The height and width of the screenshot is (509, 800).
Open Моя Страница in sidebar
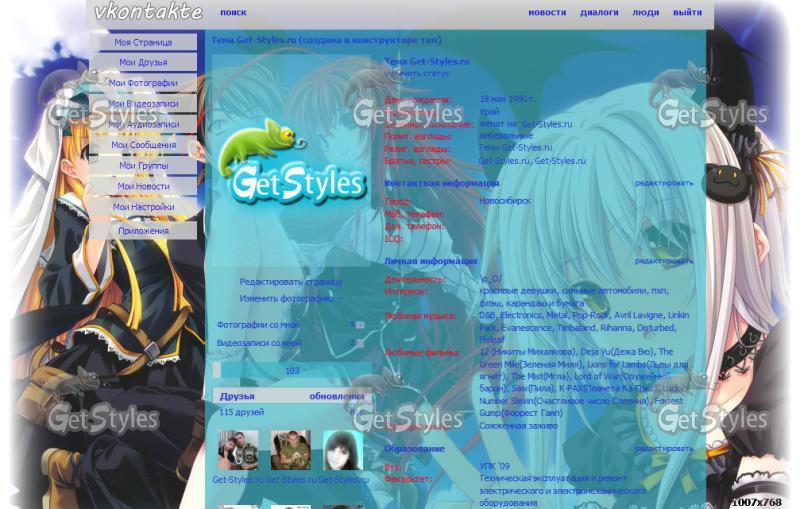coord(143,42)
